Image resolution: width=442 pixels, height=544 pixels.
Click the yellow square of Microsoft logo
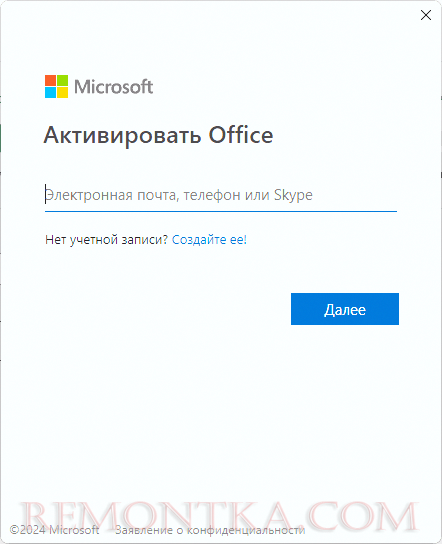[x=62, y=93]
